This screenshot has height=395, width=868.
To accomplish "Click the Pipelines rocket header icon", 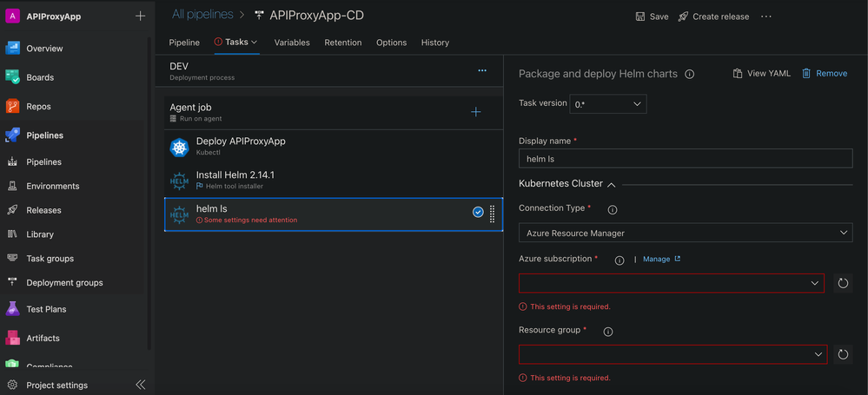I will point(13,135).
